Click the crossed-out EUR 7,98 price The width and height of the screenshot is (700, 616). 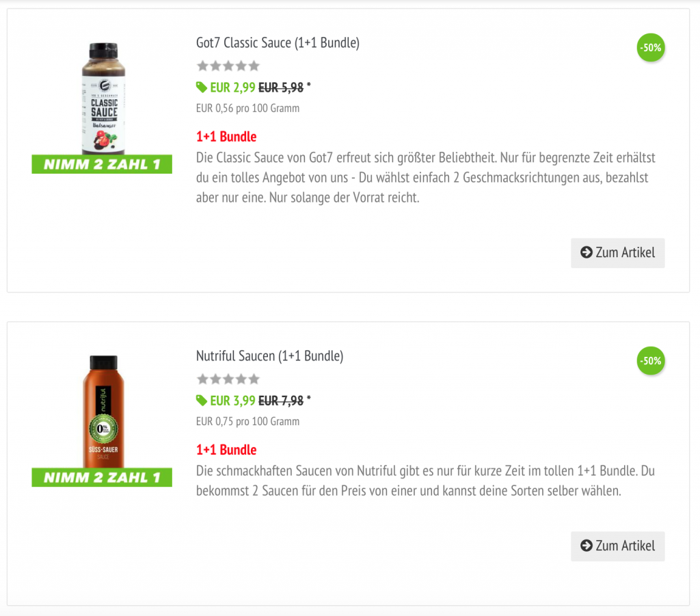click(280, 401)
